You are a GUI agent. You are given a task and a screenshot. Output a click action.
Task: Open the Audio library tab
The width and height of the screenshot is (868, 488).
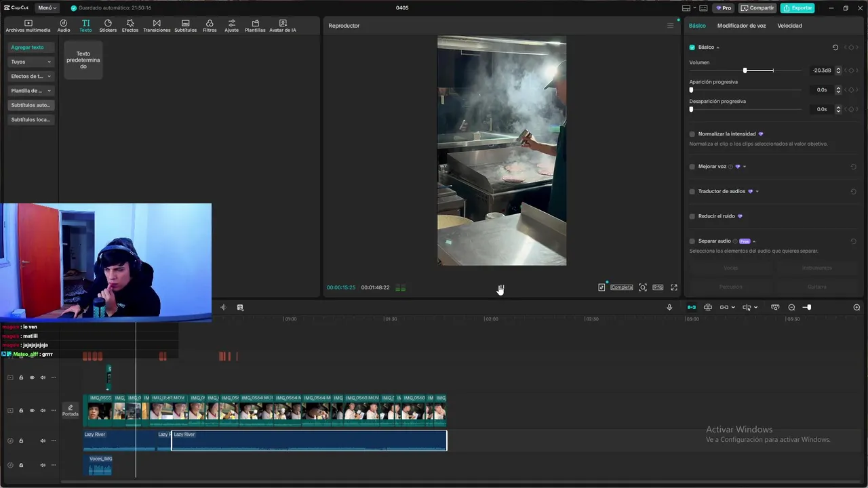[64, 26]
